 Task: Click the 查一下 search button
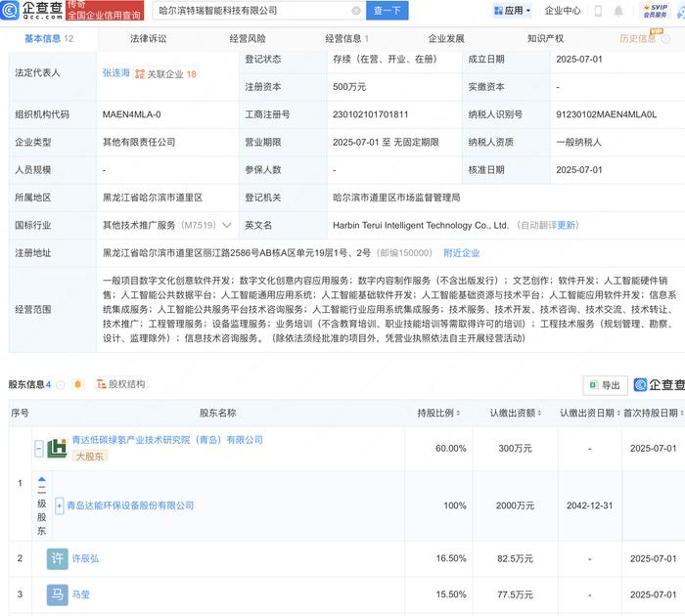(x=388, y=11)
